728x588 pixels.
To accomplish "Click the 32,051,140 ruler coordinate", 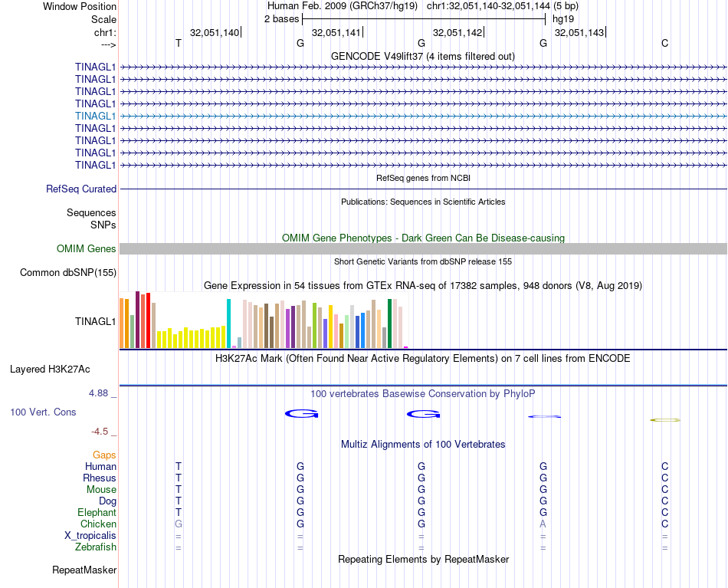I will coord(215,32).
